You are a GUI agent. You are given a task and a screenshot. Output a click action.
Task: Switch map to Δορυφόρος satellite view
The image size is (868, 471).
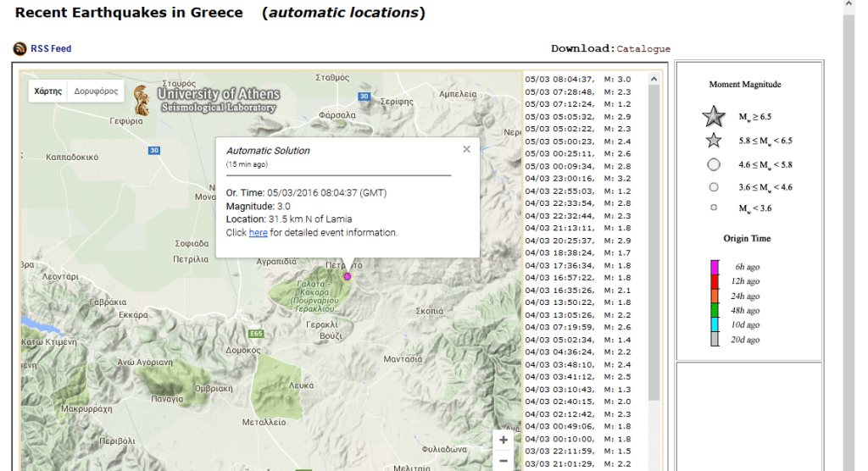96,91
